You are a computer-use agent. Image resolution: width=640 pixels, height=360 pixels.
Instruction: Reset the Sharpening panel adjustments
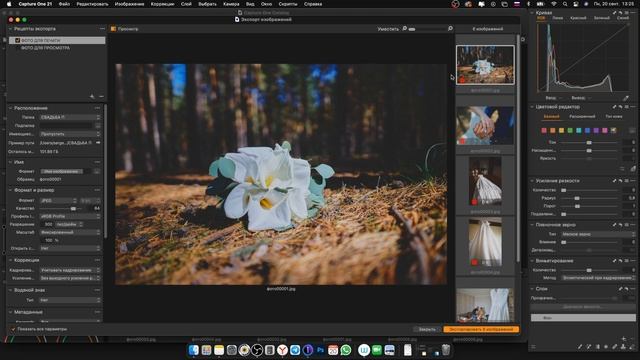[620, 181]
